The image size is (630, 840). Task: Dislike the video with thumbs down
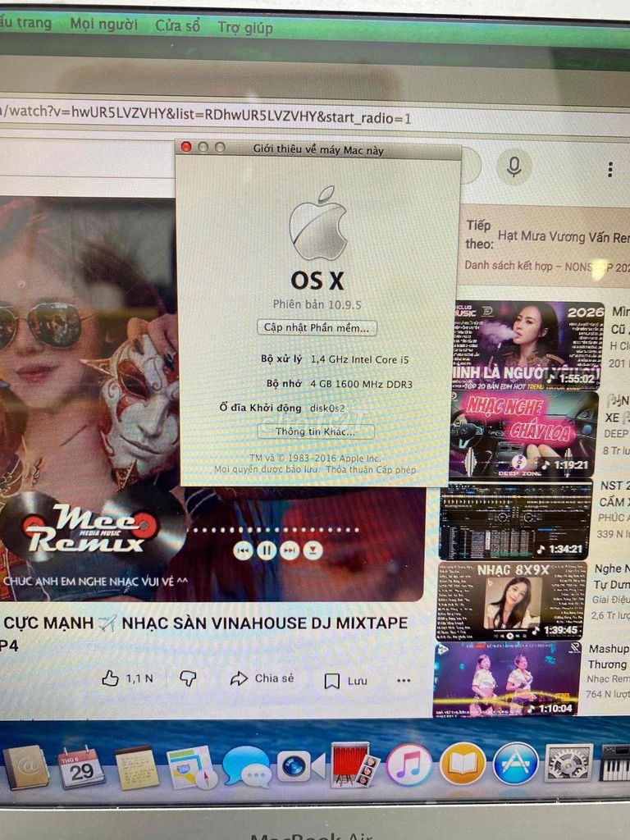coord(188,678)
